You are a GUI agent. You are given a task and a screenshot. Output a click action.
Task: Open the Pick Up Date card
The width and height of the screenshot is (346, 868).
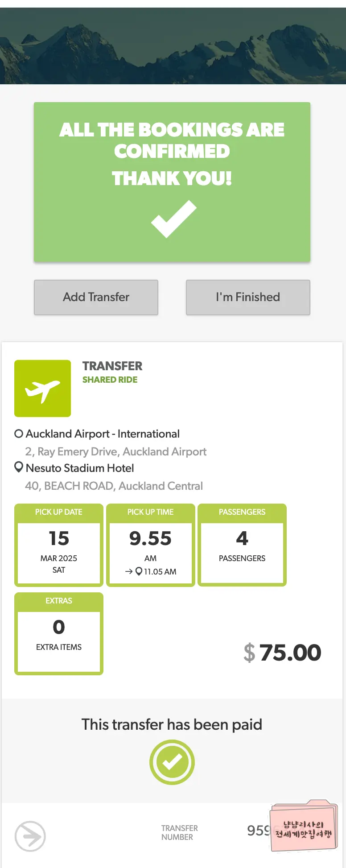click(x=59, y=545)
